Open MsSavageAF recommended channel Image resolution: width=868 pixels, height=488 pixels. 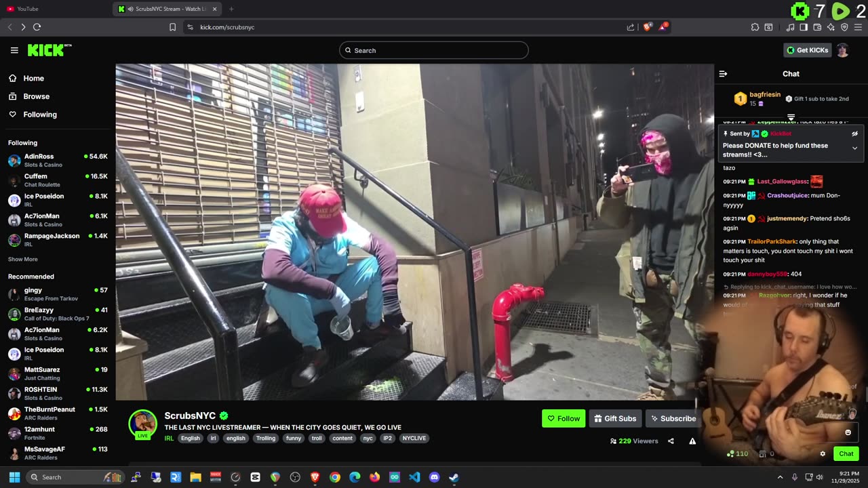[x=58, y=453]
